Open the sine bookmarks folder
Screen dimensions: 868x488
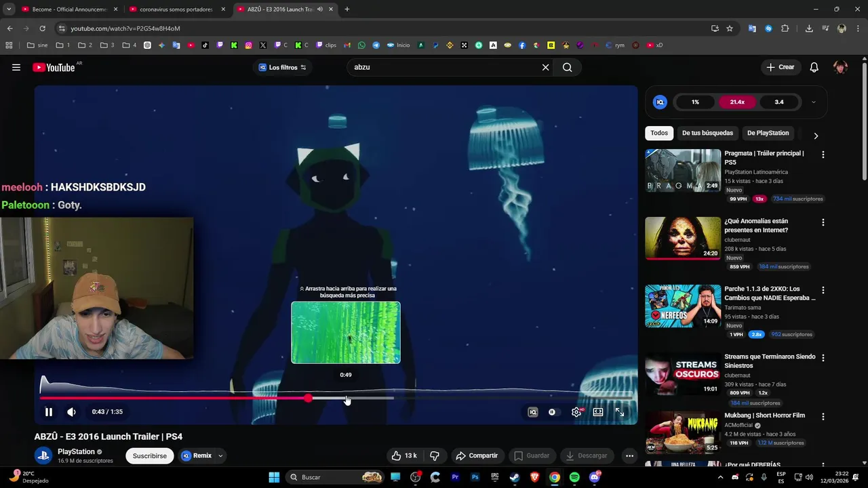37,45
